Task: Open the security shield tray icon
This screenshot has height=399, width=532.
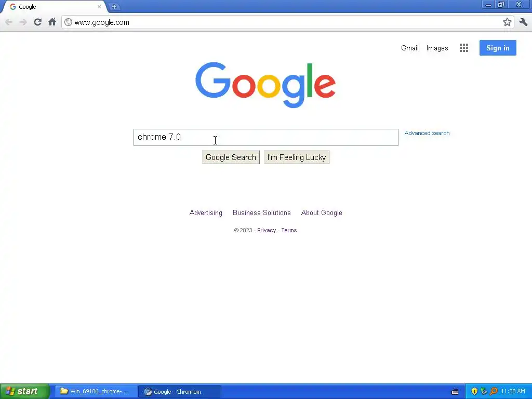Action: click(474, 392)
